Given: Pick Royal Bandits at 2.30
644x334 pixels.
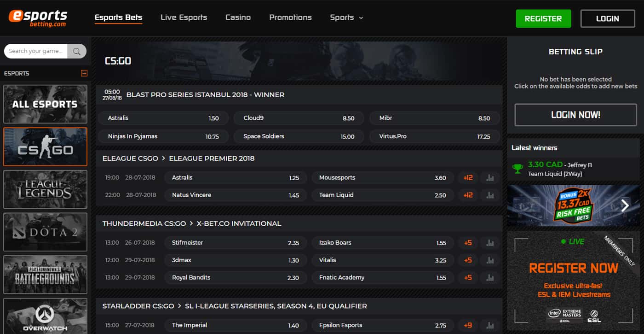Looking at the screenshot, I should pyautogui.click(x=236, y=277).
